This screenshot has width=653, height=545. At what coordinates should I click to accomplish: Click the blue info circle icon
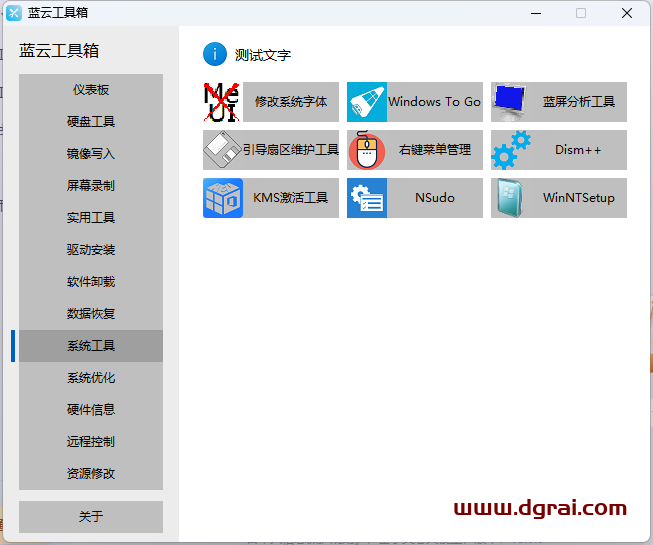[x=215, y=54]
